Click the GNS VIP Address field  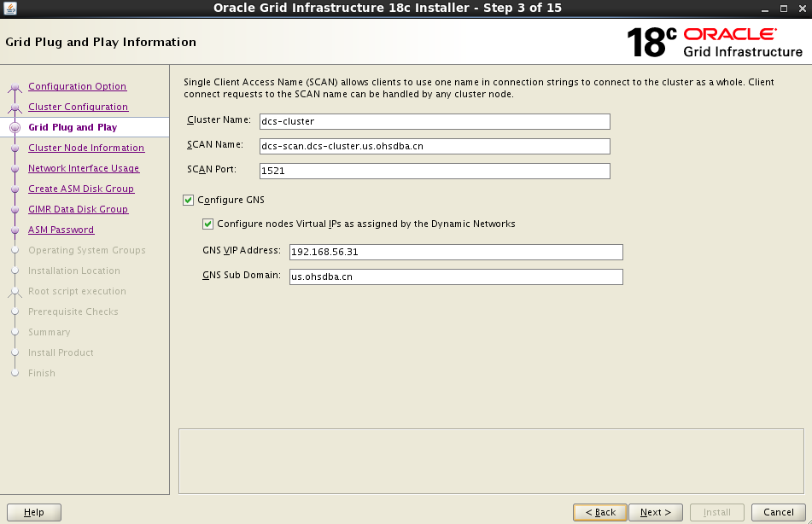coord(456,252)
